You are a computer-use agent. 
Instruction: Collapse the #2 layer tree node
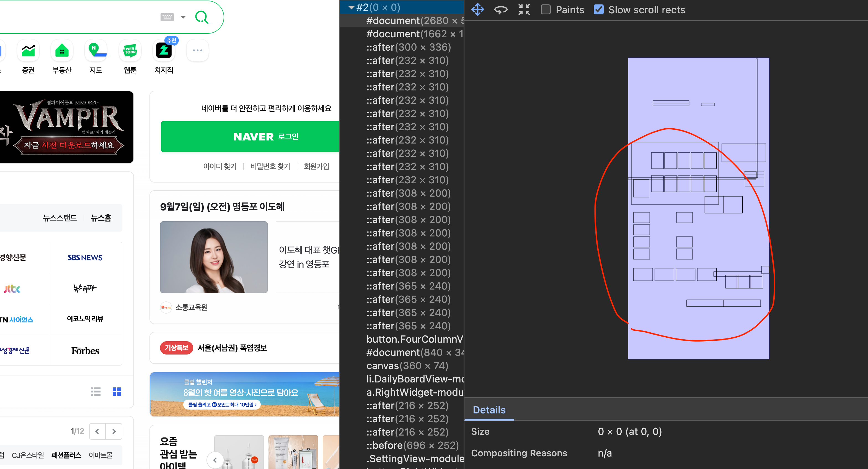point(352,7)
